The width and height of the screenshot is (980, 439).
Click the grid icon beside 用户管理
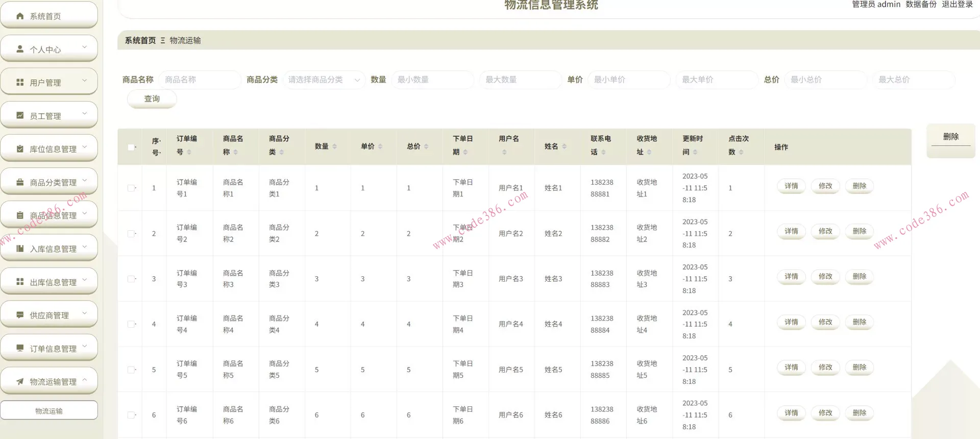(20, 83)
